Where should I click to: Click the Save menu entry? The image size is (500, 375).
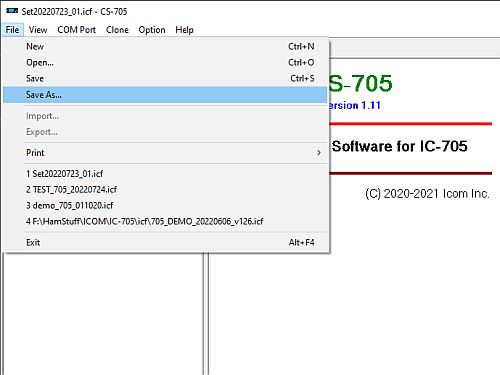coord(165,78)
